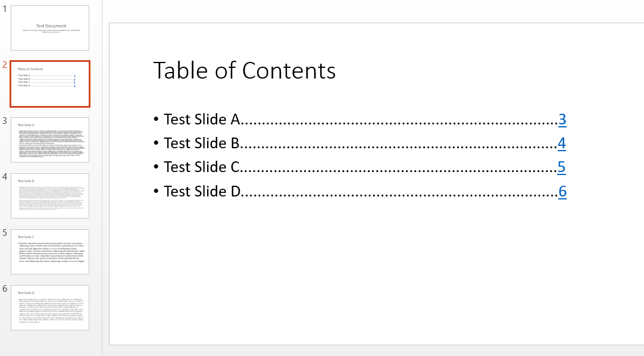The height and width of the screenshot is (356, 644).
Task: Go to the Test Slide D thumbnail
Action: pyautogui.click(x=50, y=308)
